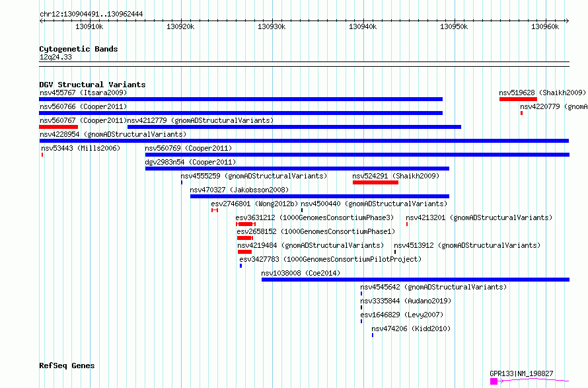Select the red bar under esv2658152
588x388 pixels.
245,238
